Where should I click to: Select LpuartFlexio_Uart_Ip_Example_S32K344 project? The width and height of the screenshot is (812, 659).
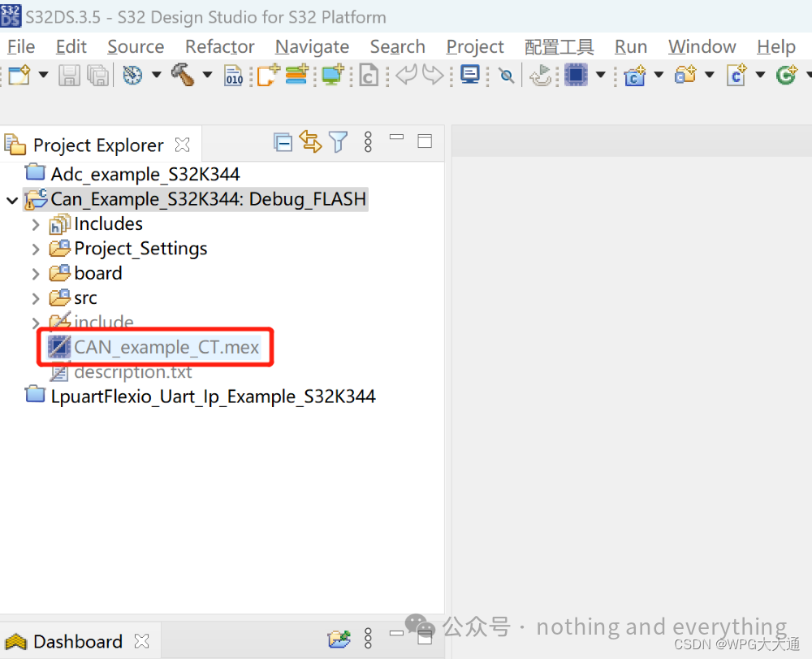click(x=201, y=397)
